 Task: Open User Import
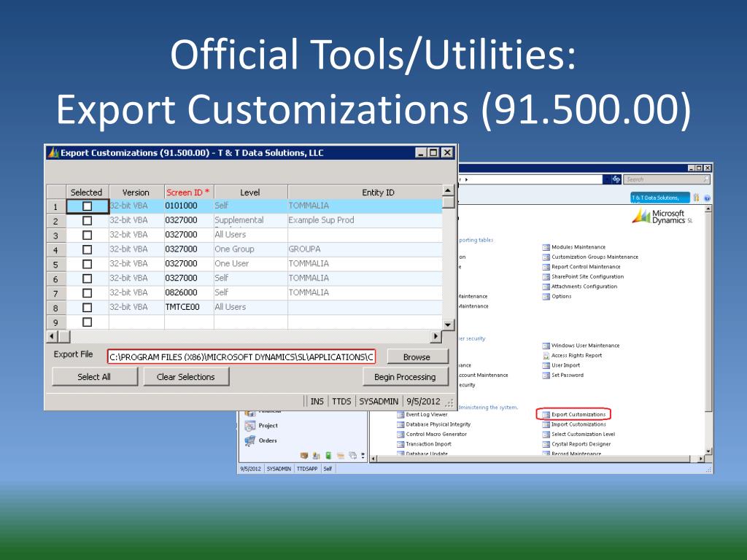pos(561,366)
